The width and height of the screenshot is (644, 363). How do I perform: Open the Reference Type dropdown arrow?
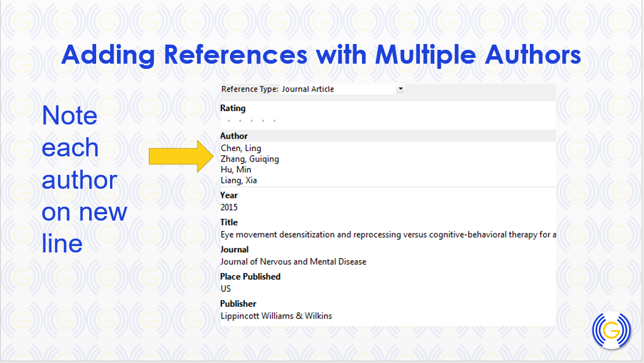pyautogui.click(x=400, y=89)
